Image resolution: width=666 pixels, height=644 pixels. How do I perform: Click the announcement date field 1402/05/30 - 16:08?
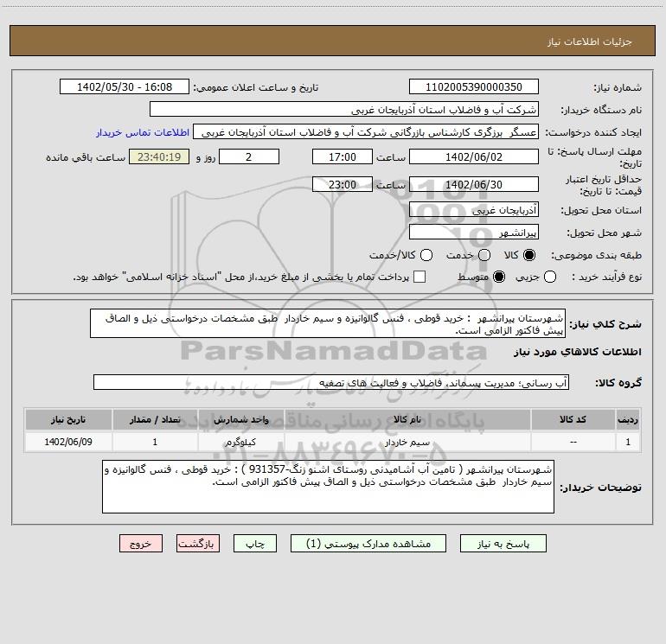coord(125,87)
